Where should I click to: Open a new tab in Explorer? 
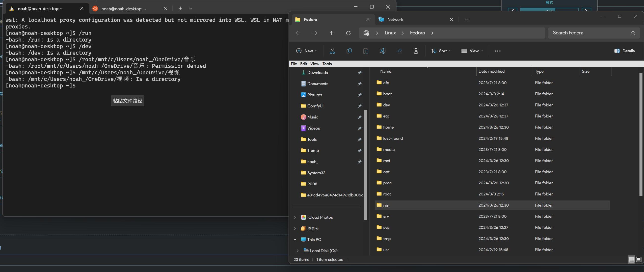point(466,20)
